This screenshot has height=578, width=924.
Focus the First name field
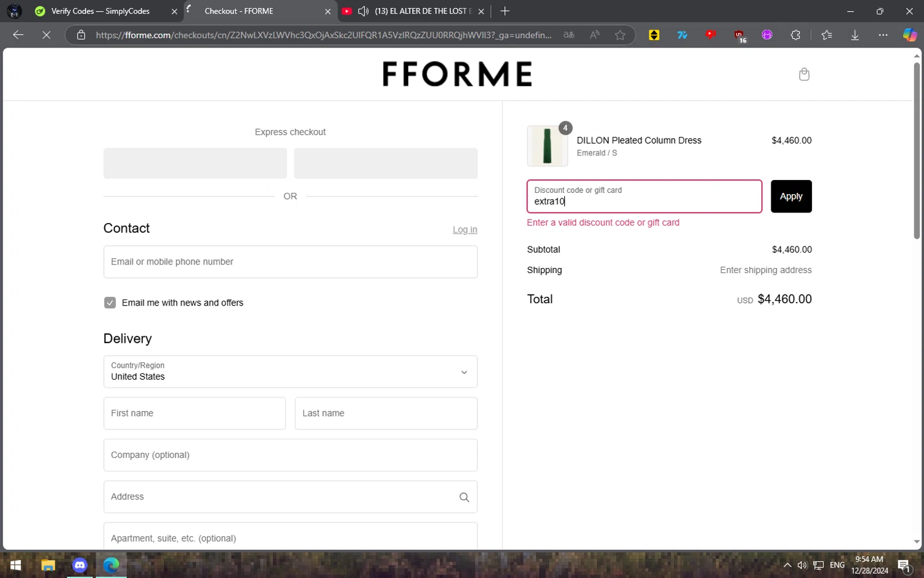195,413
